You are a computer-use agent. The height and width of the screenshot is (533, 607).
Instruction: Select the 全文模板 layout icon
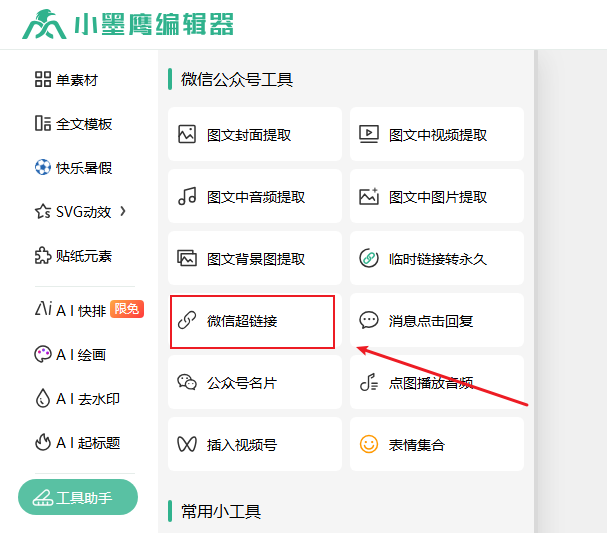(x=43, y=123)
